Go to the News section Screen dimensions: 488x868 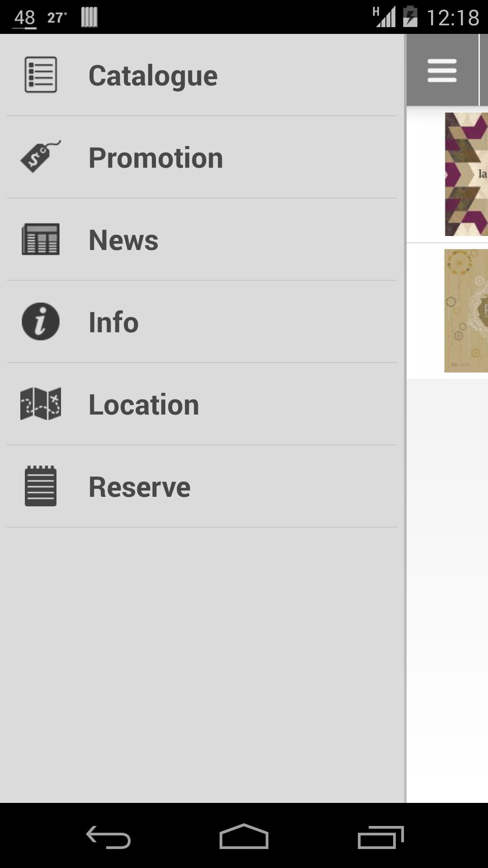[x=123, y=240]
